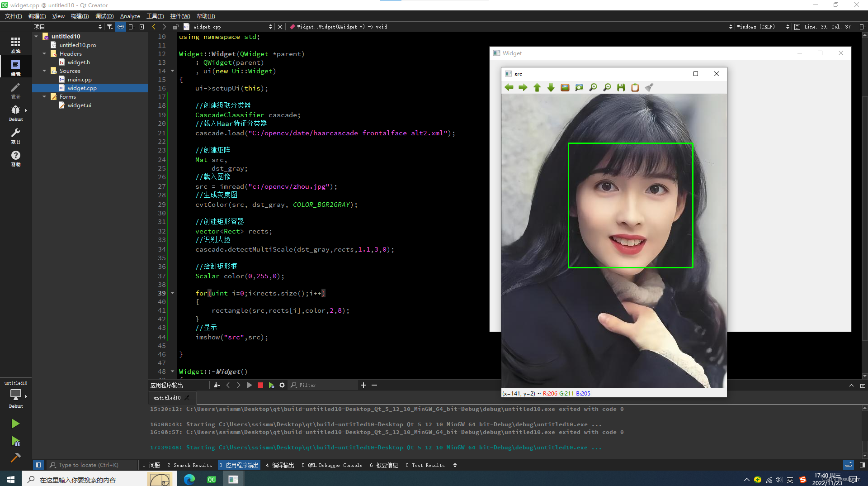
Task: Collapse the Headers folder
Action: (x=44, y=53)
